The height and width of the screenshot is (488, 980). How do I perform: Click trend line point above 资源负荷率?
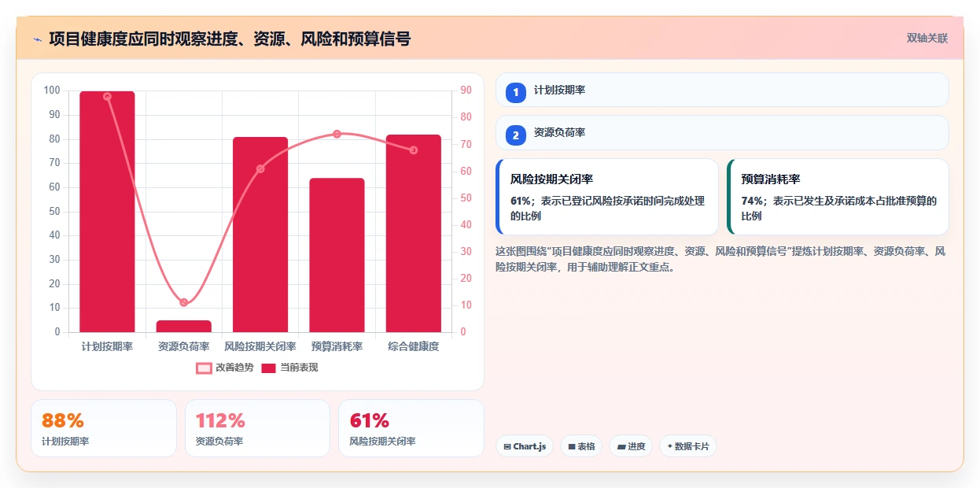coord(184,302)
